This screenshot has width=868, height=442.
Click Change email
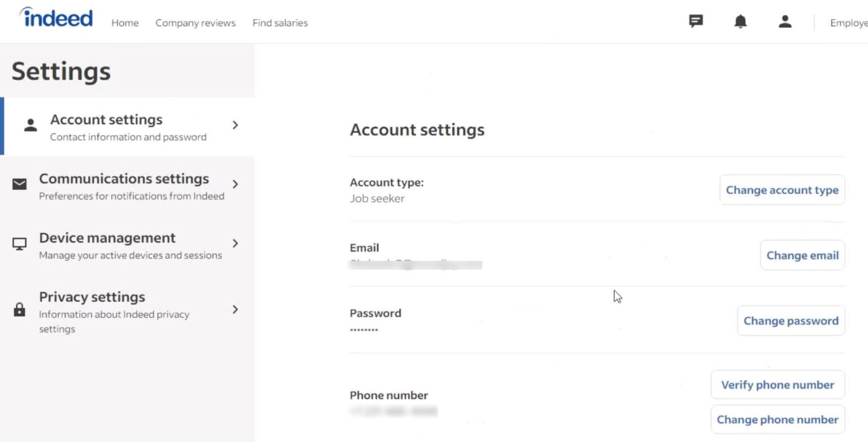click(x=802, y=255)
